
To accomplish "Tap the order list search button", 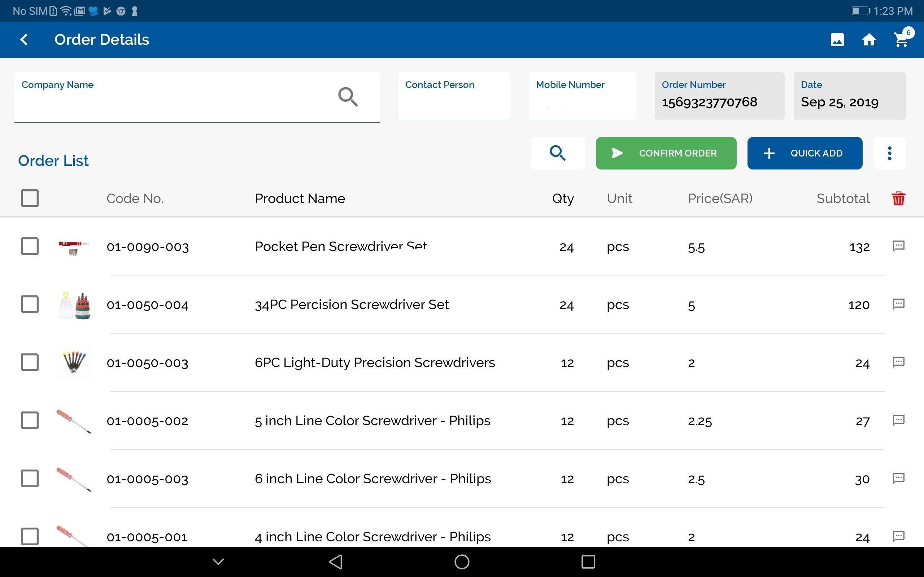I will 557,153.
